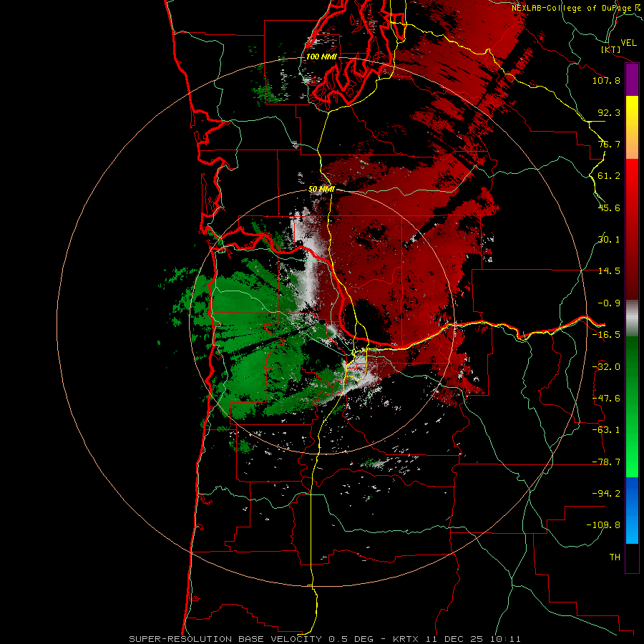
Task: Select the gray segment of the color bar
Action: [632, 318]
